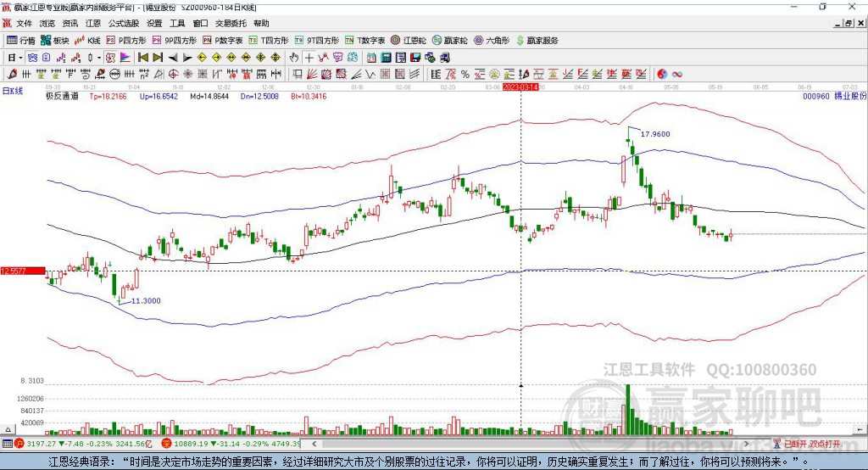Open the 资讯 menu
Image resolution: width=868 pixels, height=470 pixels.
point(70,23)
